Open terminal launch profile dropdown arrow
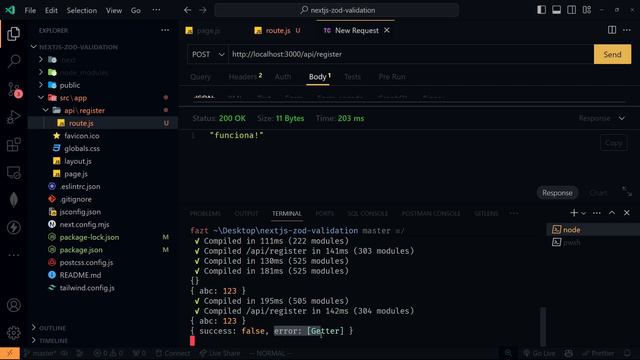The image size is (640, 360). pyautogui.click(x=583, y=213)
